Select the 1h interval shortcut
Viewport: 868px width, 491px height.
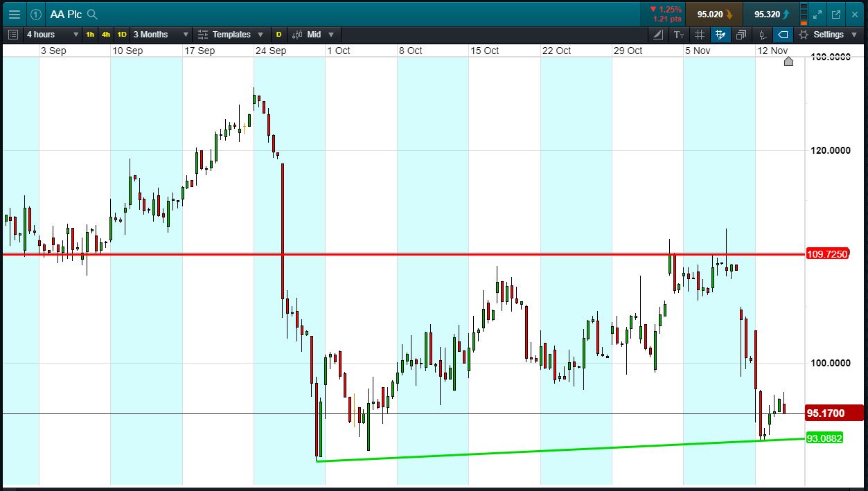[x=90, y=35]
